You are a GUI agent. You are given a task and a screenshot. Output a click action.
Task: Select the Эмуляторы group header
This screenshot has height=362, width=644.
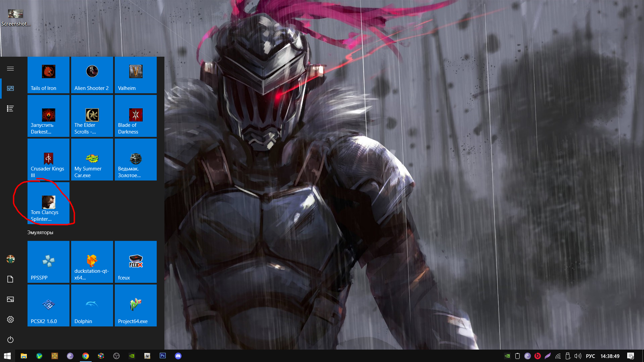point(40,232)
